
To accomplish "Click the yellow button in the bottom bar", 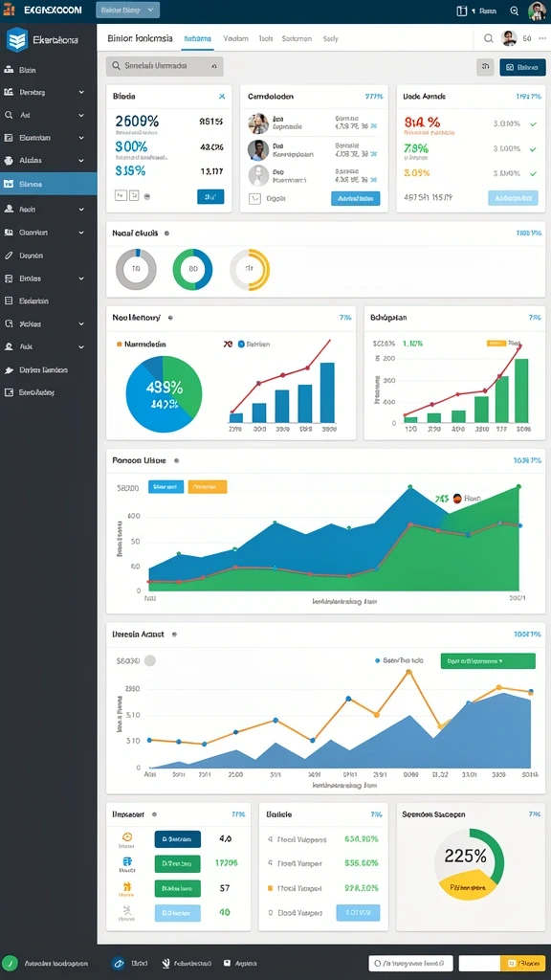I will click(x=519, y=963).
